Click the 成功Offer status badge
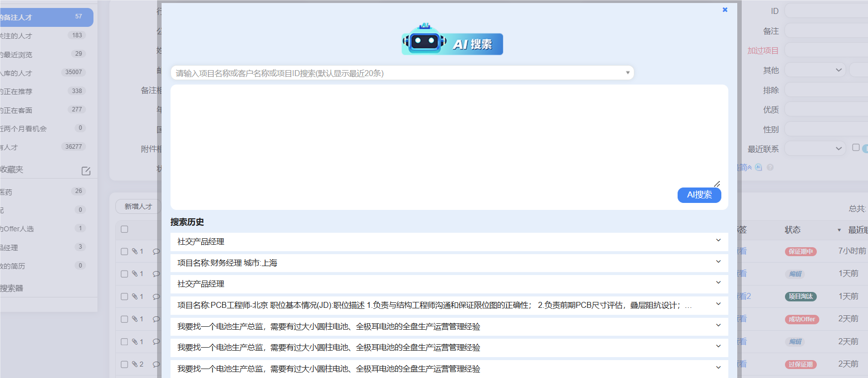Screen dimensions: 868x378 [x=802, y=319]
